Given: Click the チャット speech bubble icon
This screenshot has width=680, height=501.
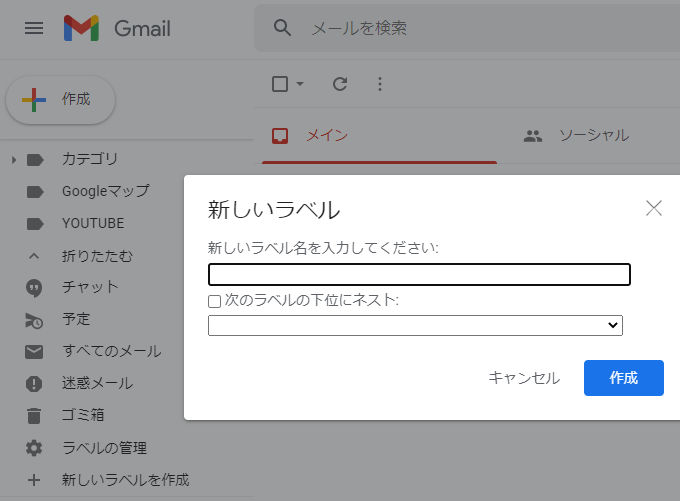Looking at the screenshot, I should (x=34, y=288).
